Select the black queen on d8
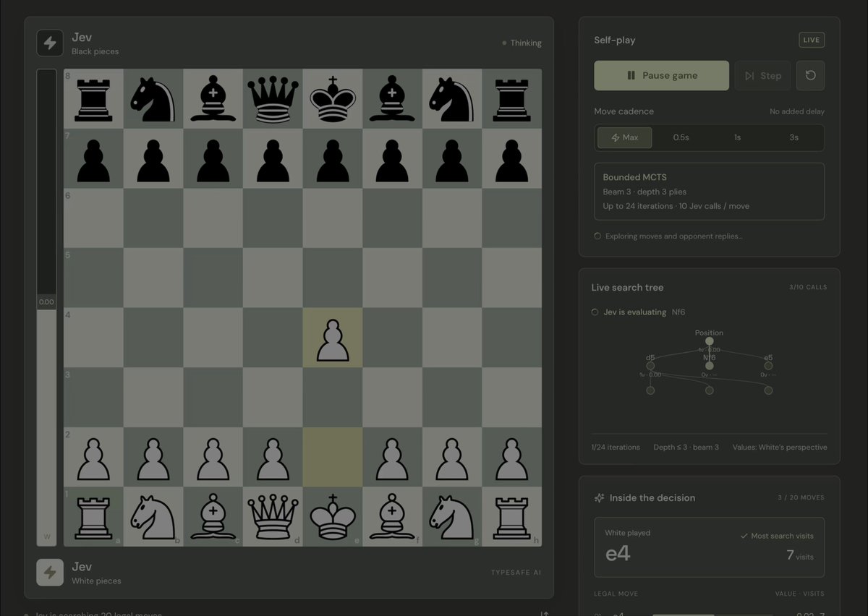 coord(273,99)
